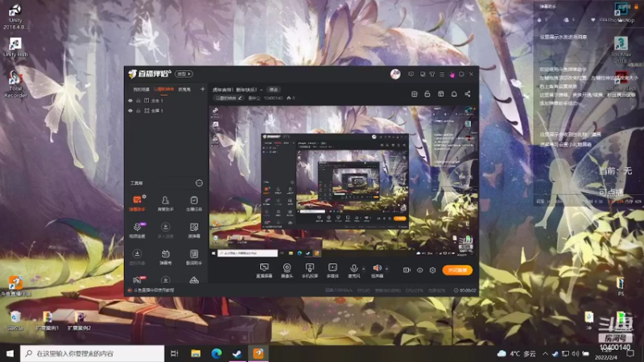Open the 弹幕助手 danmaku helper tool
Viewport: 644px width, 362px height.
(x=137, y=204)
